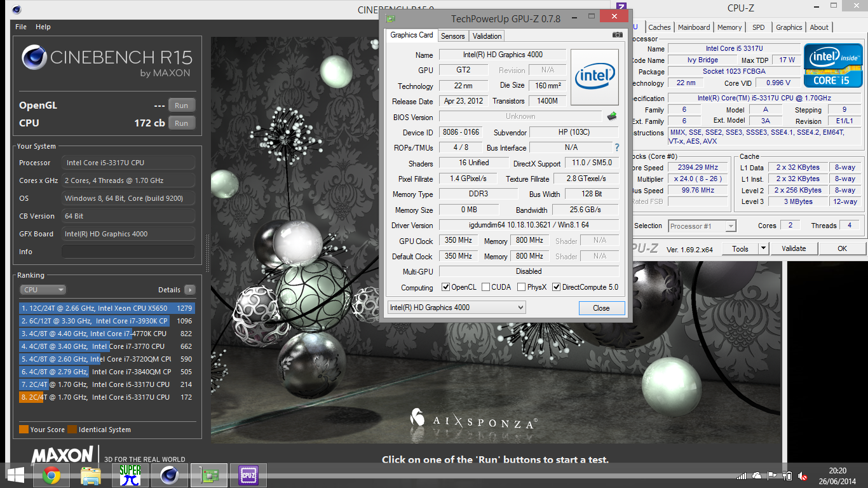The width and height of the screenshot is (868, 488).
Task: Open the Mainboard tab in CPU-Z
Action: coord(694,27)
